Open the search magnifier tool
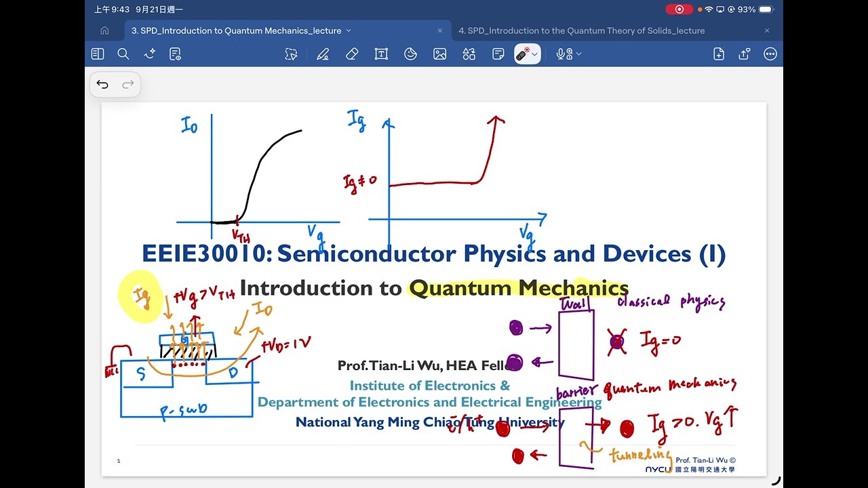 [x=123, y=54]
